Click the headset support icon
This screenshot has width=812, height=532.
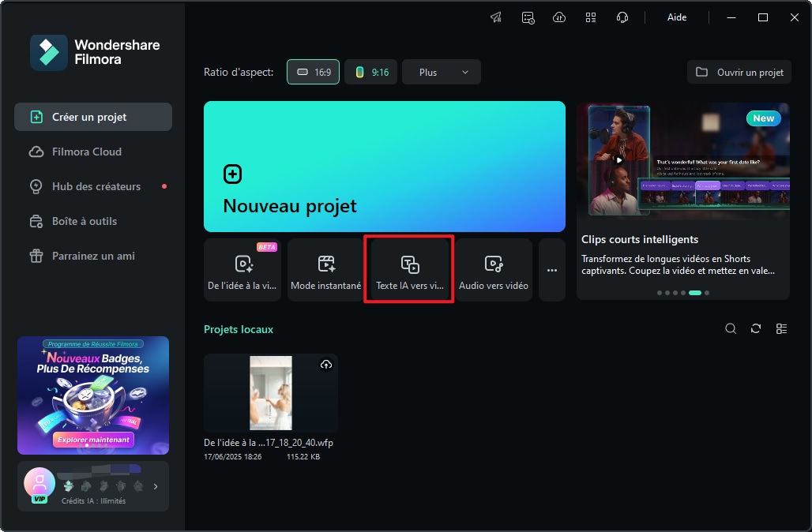coord(622,17)
